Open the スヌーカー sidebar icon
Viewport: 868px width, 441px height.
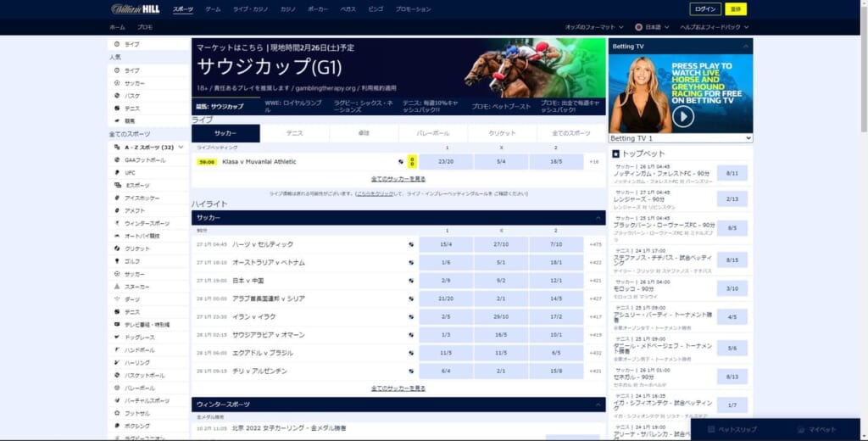coord(117,287)
